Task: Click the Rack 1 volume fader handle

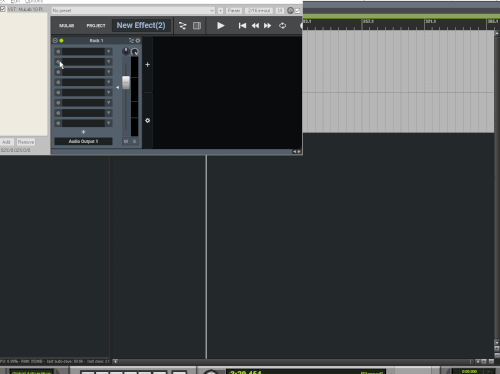Action: 126,83
